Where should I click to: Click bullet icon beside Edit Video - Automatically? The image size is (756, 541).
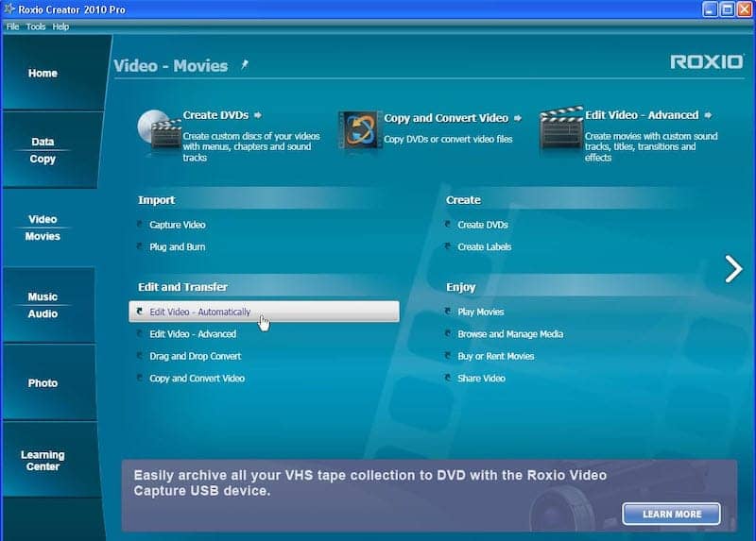click(x=140, y=312)
